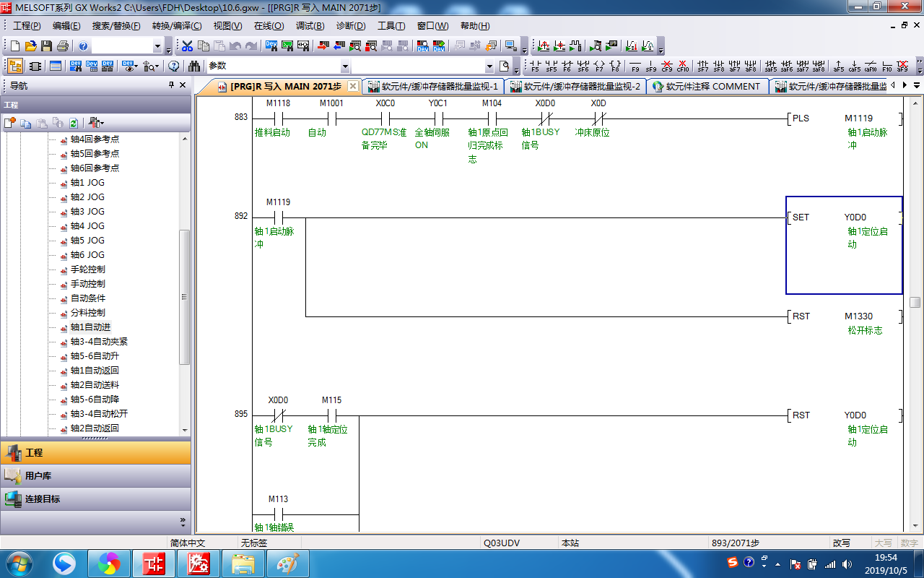
Task: Click the F5 open contact ladder icon
Action: click(535, 66)
